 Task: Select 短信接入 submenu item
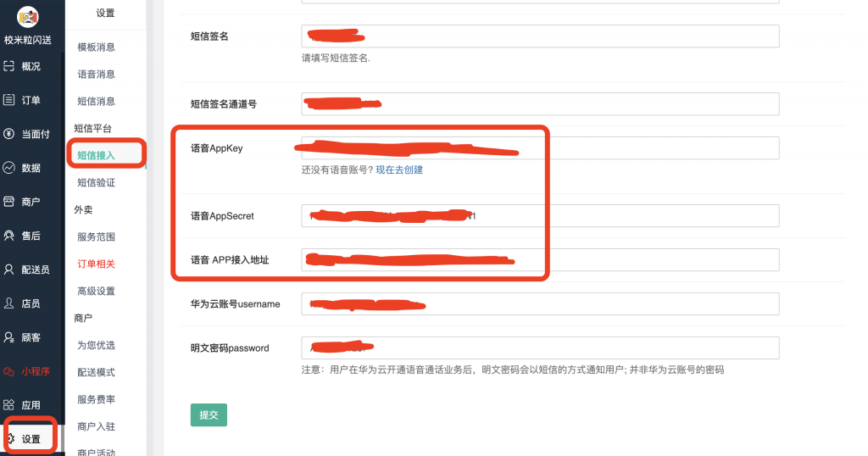(97, 155)
